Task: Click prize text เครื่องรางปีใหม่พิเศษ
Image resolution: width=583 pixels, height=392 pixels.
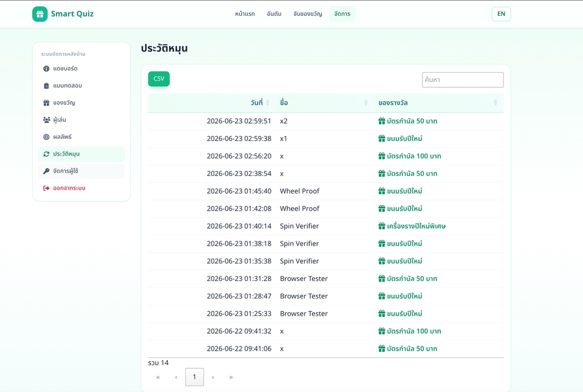Action: point(416,226)
